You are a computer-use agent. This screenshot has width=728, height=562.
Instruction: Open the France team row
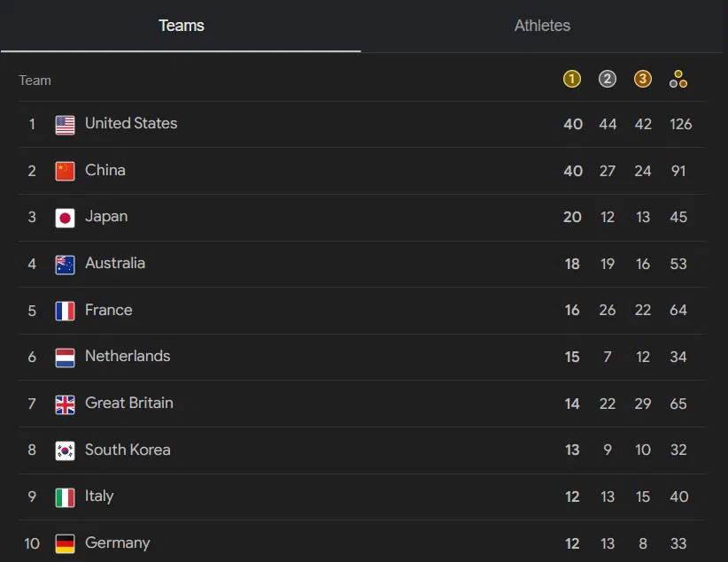[x=361, y=311]
